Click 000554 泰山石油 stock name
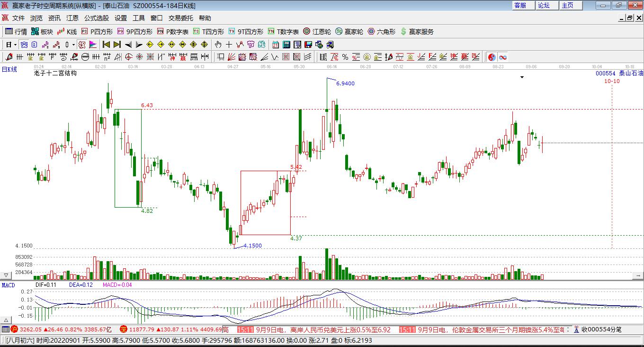Viewport: 644px width, 347px height. (619, 73)
